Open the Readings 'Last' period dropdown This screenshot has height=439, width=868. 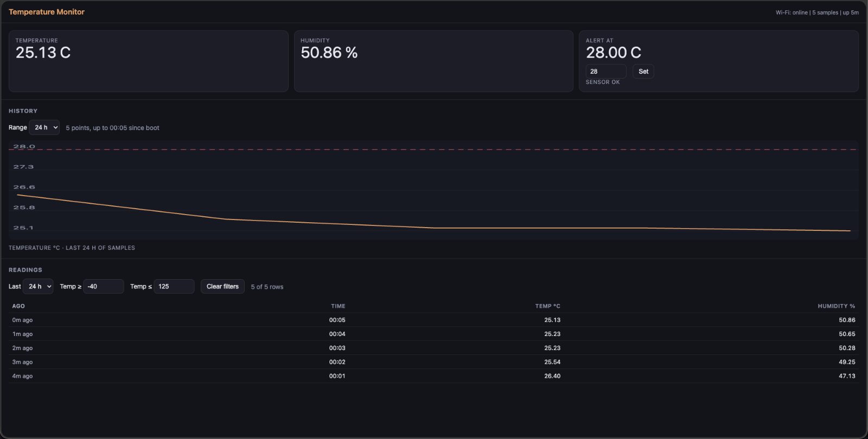pos(38,286)
